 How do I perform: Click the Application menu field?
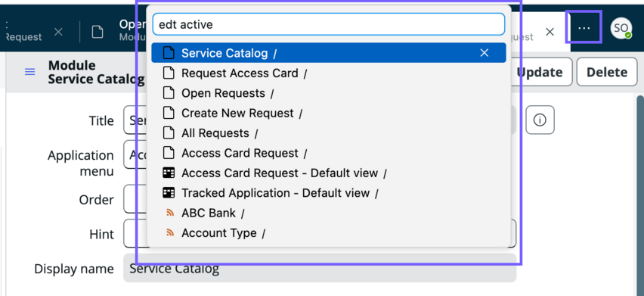click(135, 154)
